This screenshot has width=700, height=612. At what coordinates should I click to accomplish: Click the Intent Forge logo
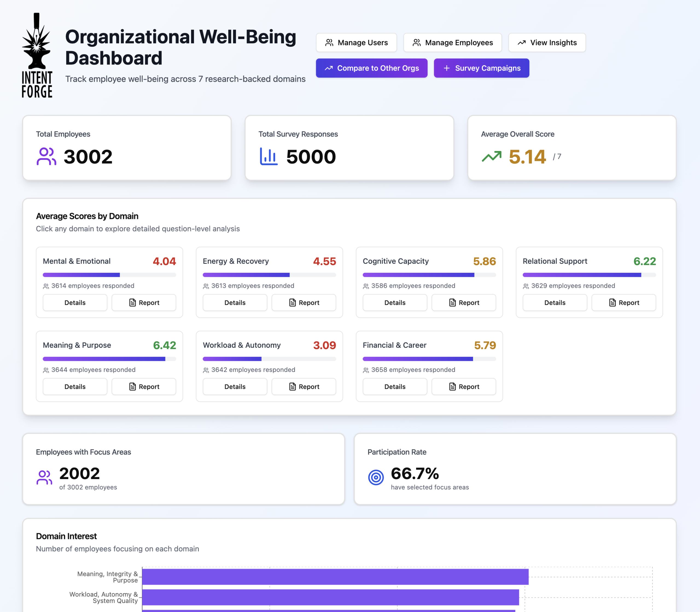(37, 55)
